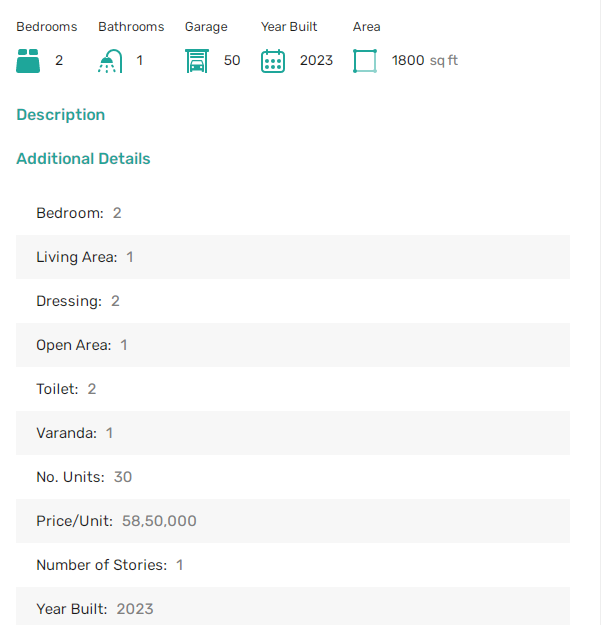Viewport: 601px width, 625px height.
Task: Click the square area icon
Action: (x=365, y=61)
